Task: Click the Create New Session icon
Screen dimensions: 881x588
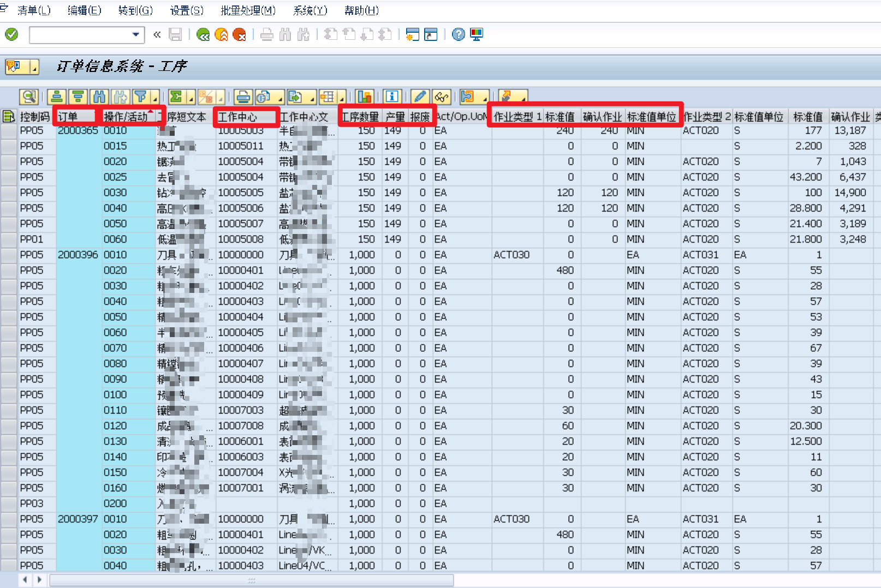Action: (413, 34)
